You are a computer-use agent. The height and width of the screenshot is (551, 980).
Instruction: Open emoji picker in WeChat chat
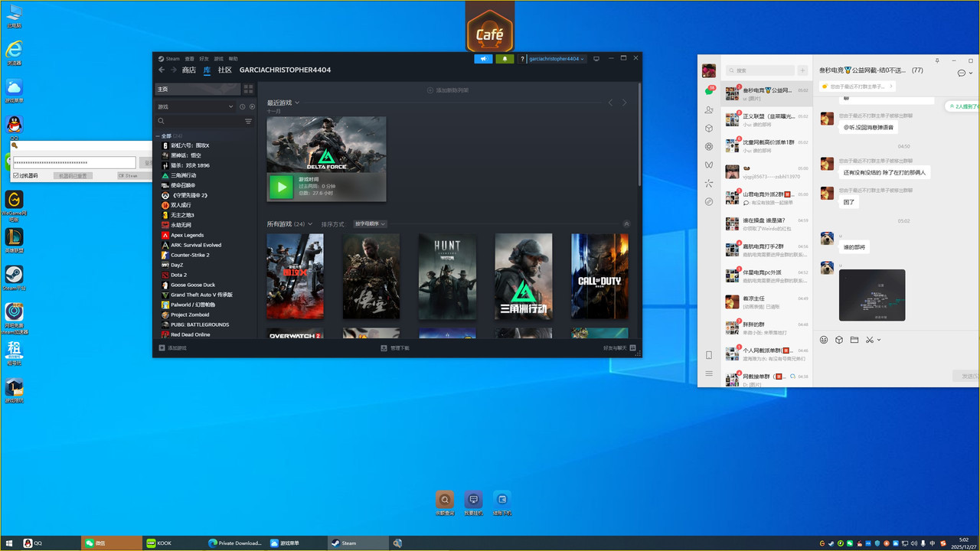tap(824, 340)
